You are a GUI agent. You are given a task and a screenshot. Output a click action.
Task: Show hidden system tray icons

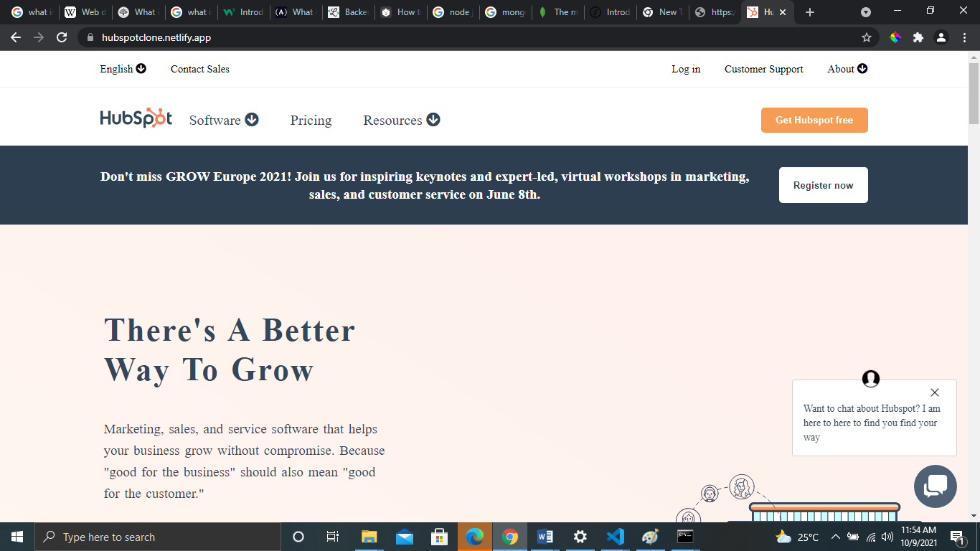click(x=835, y=537)
